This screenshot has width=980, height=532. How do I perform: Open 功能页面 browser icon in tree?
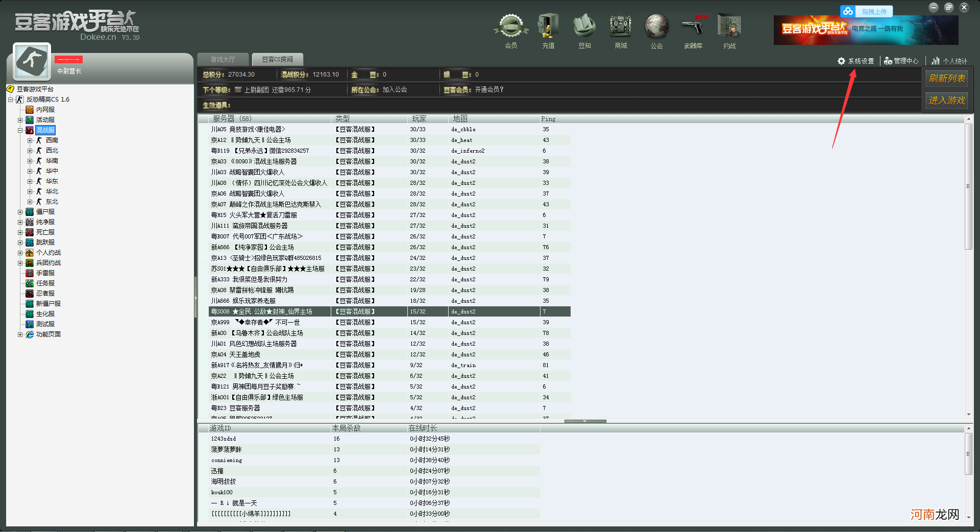30,334
